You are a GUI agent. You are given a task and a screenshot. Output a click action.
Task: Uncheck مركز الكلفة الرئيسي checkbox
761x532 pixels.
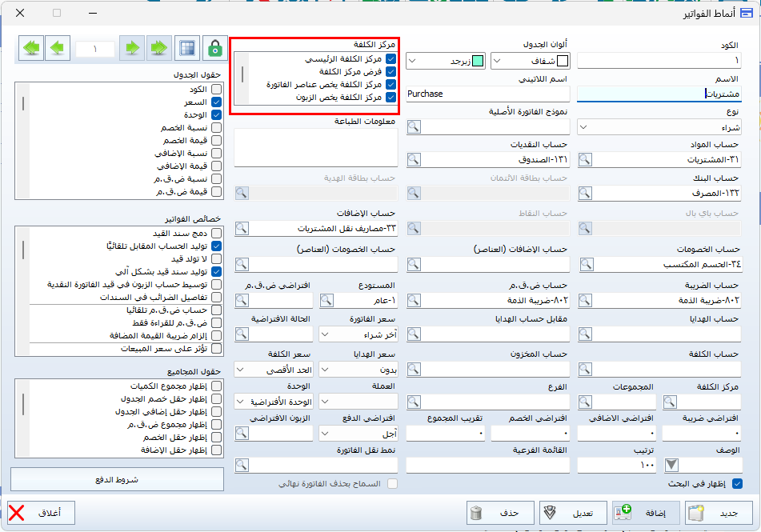point(391,59)
